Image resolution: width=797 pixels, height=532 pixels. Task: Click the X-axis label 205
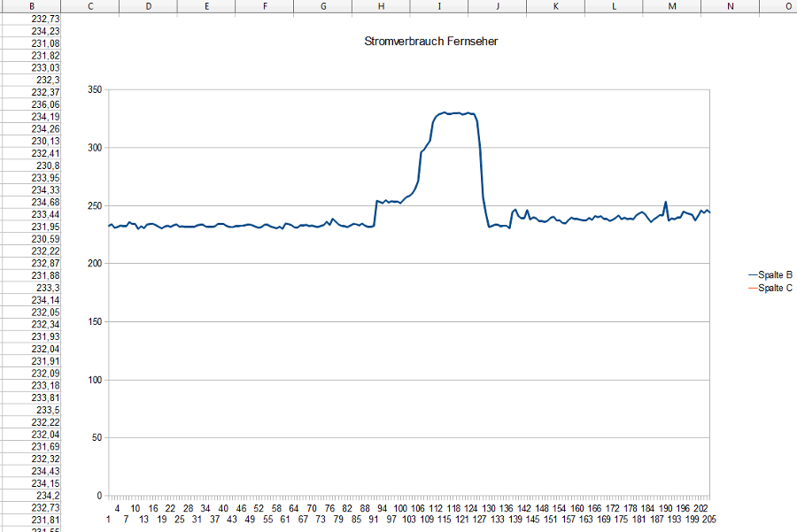708,520
